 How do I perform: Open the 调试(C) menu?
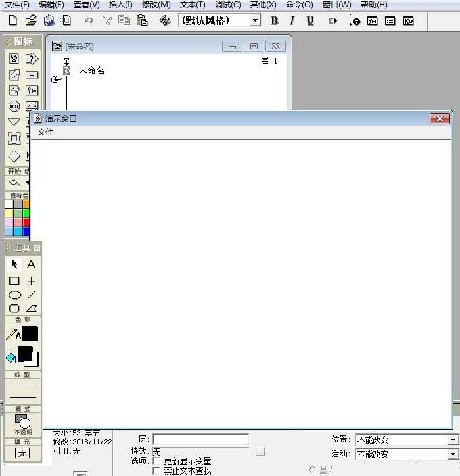click(x=227, y=5)
